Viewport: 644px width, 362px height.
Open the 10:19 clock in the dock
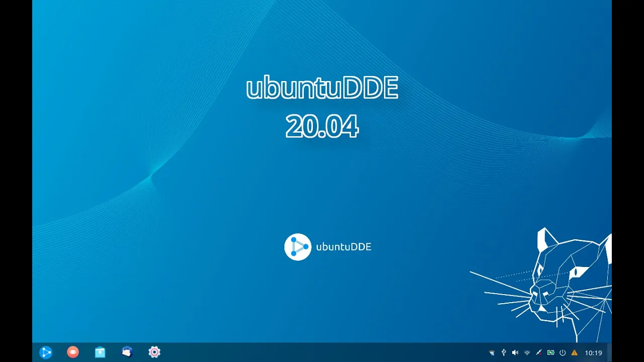click(x=594, y=353)
